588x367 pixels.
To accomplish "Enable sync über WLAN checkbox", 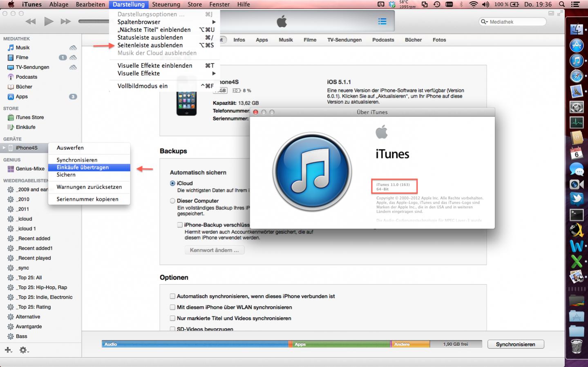I will click(172, 307).
